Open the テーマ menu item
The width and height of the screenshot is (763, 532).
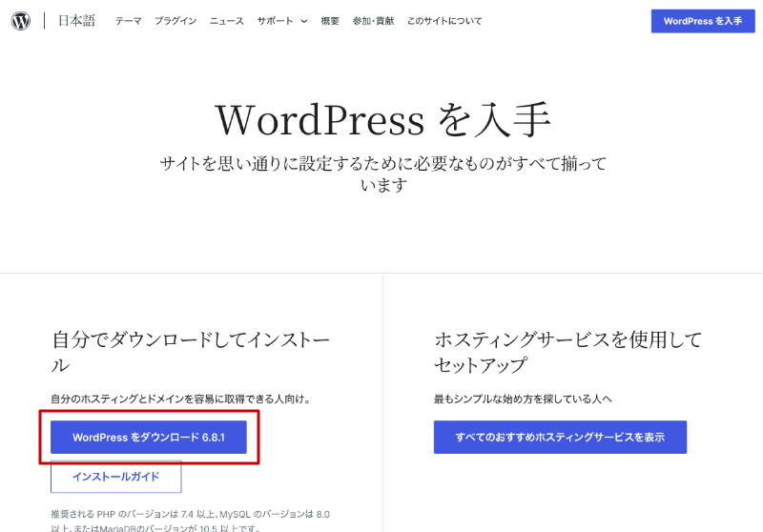pyautogui.click(x=129, y=21)
